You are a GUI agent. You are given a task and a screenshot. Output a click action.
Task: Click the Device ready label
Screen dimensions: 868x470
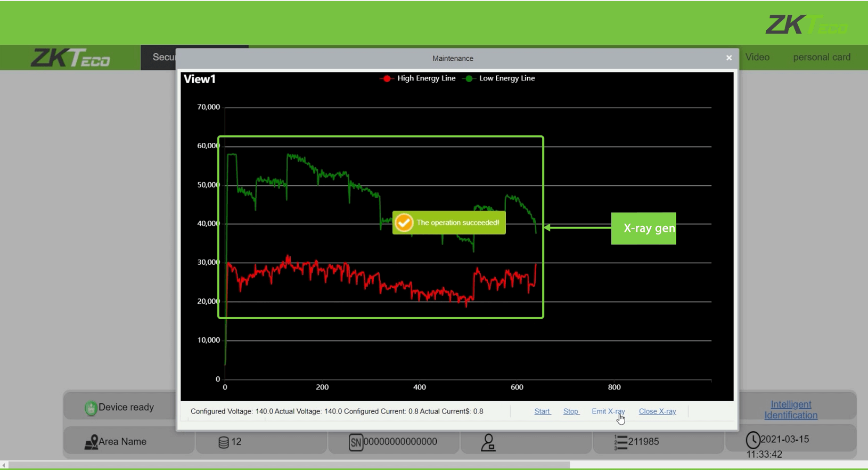[x=126, y=407]
